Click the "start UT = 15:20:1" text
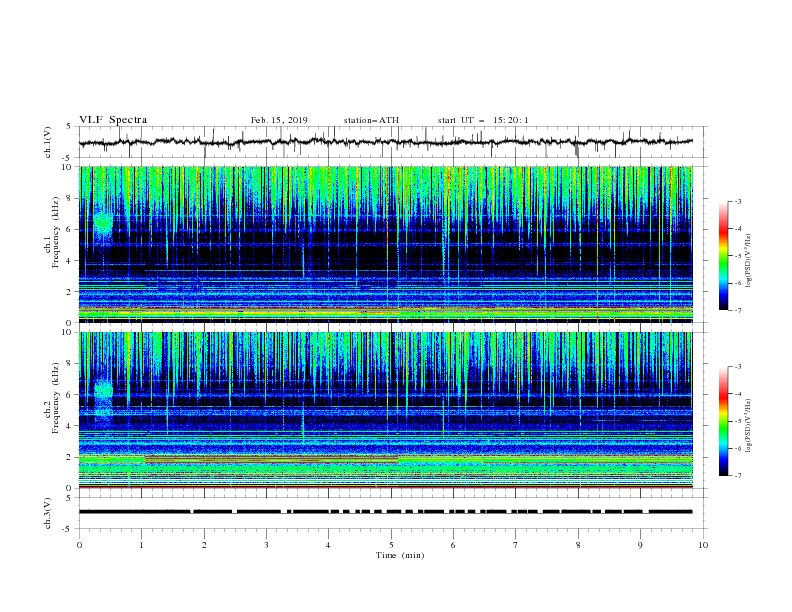This screenshot has height=612, width=792. click(483, 120)
